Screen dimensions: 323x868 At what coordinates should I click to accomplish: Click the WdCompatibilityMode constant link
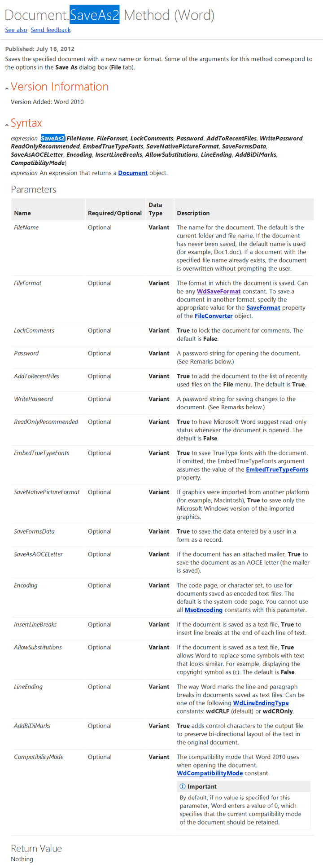tap(210, 773)
